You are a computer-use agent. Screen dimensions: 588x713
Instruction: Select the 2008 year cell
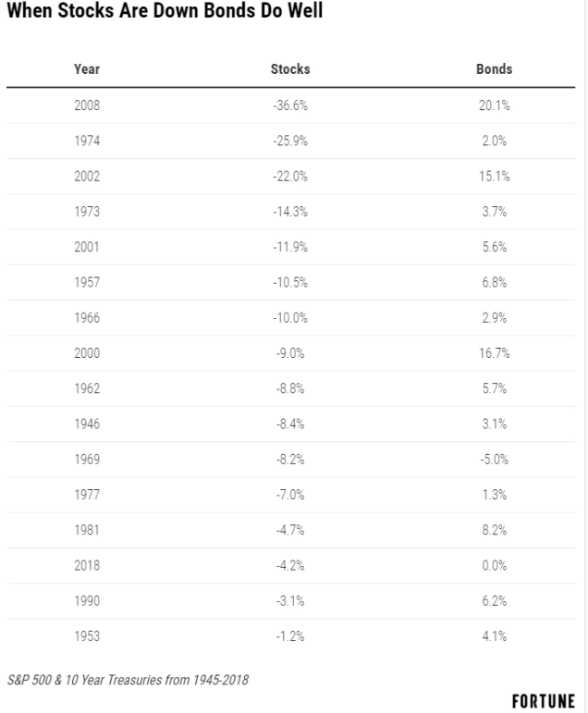tap(87, 105)
